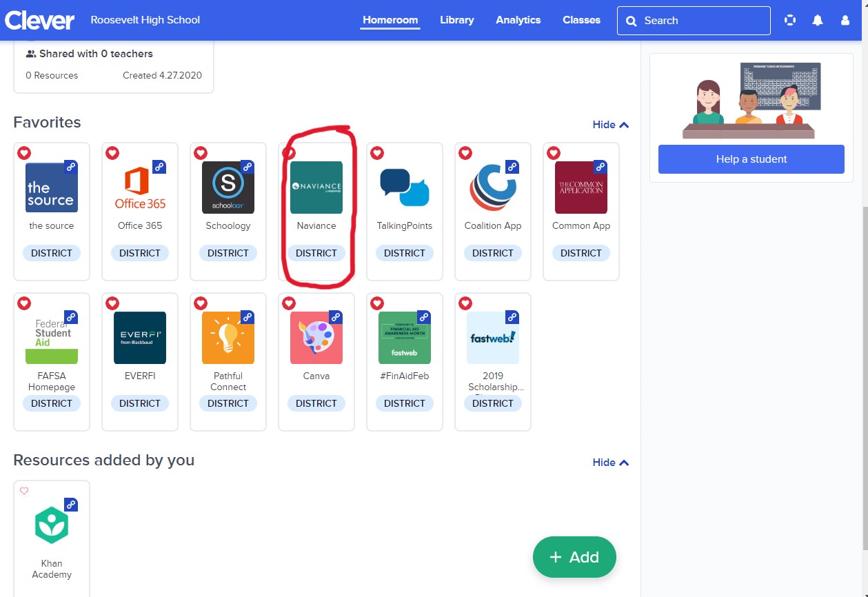Hide the Favorites section
868x597 pixels.
pos(611,125)
